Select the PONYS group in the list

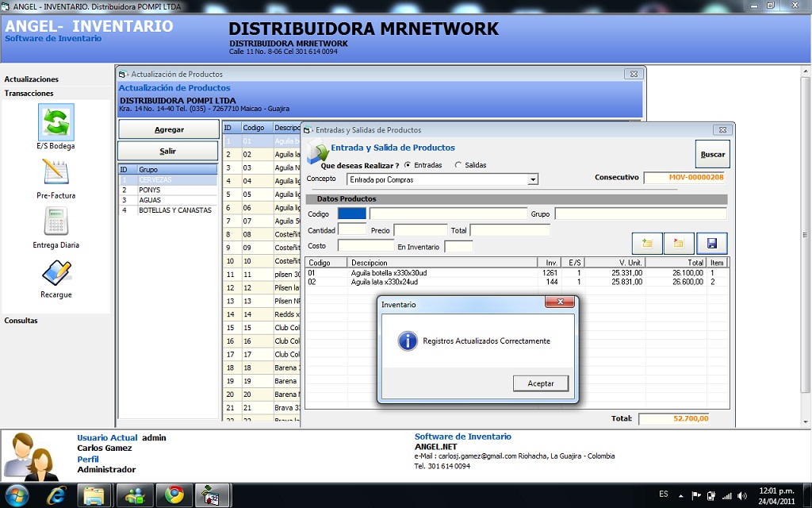tap(149, 190)
